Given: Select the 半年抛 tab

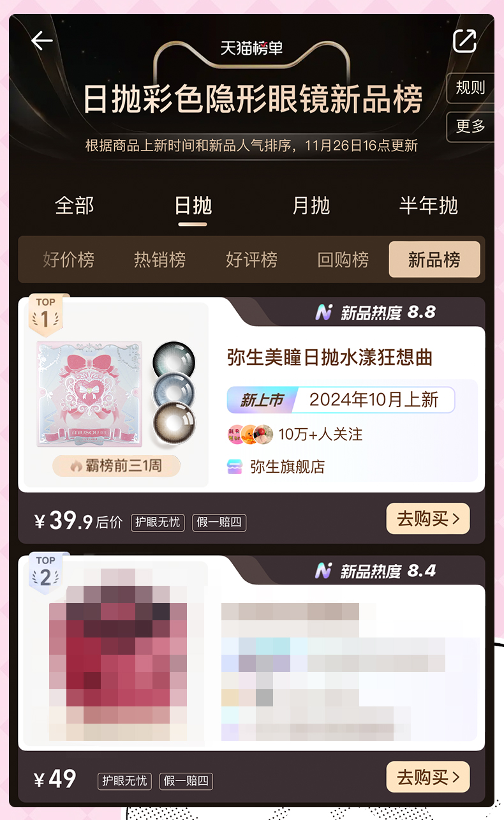Looking at the screenshot, I should [429, 205].
